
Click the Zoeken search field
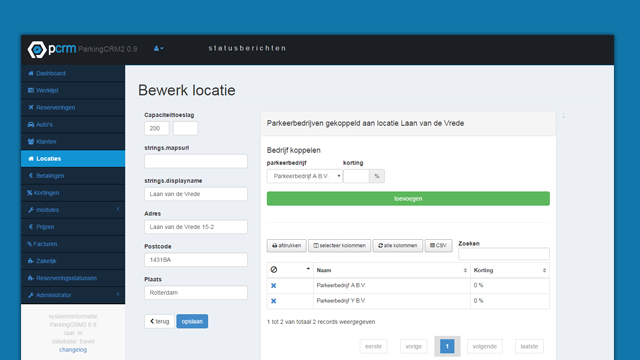point(504,254)
